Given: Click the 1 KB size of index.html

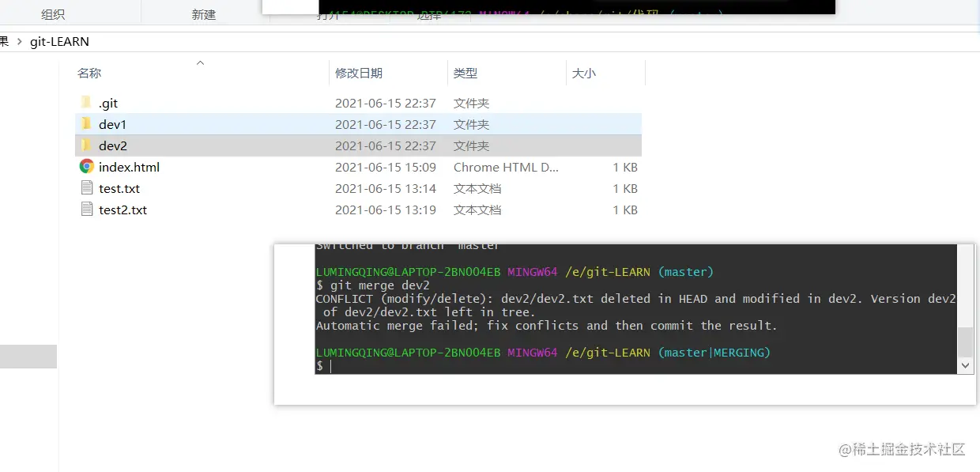Looking at the screenshot, I should [625, 167].
